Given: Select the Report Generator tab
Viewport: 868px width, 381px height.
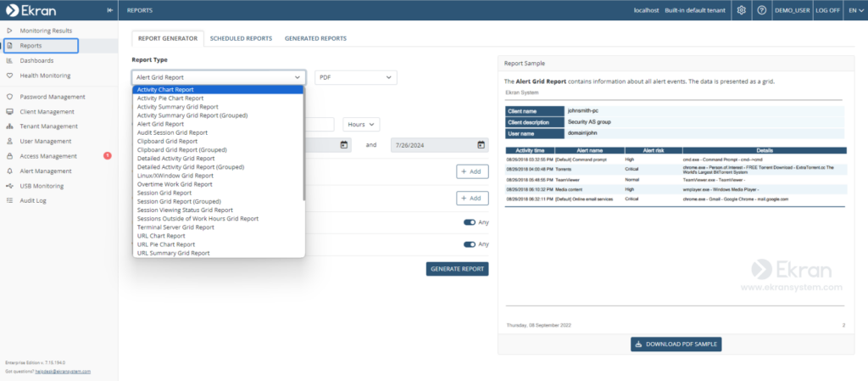Looking at the screenshot, I should click(168, 39).
